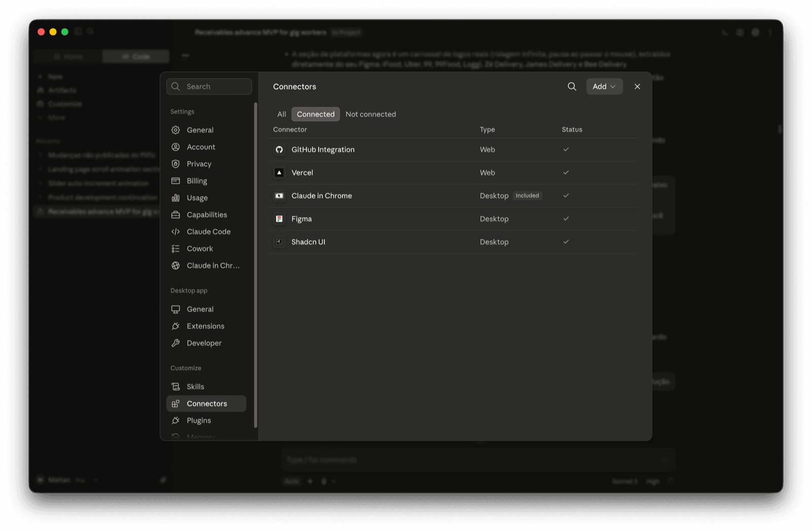Click the Shadcn UI connector icon
The image size is (812, 531).
pos(279,242)
